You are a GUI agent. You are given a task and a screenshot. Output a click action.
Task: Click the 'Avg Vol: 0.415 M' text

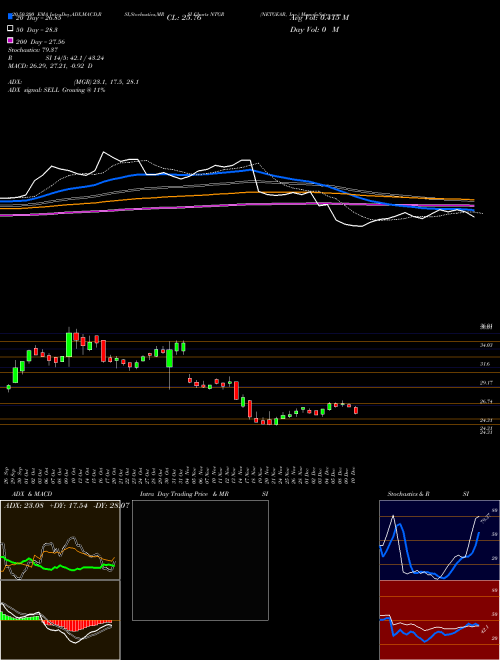319,18
